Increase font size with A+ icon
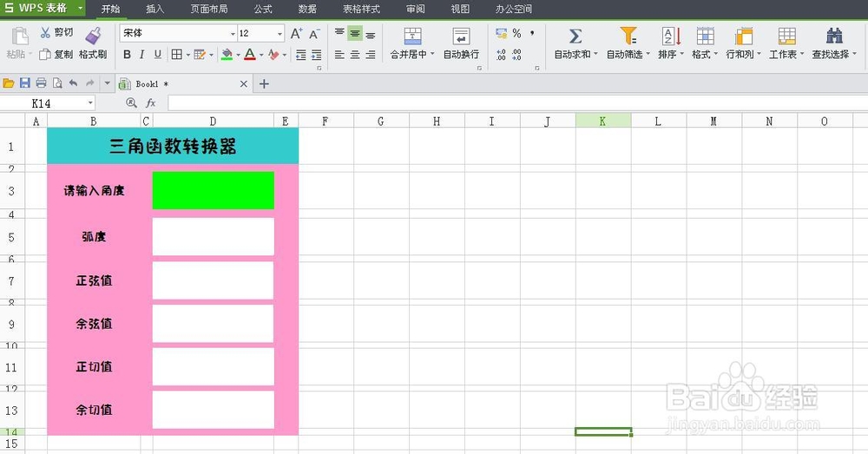This screenshot has height=454, width=868. 297,33
